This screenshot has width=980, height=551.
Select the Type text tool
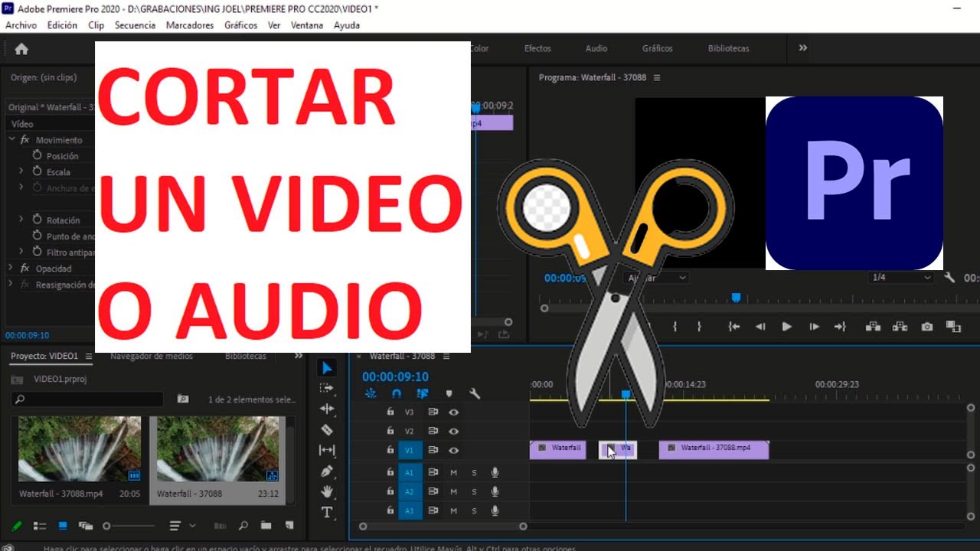(x=327, y=512)
